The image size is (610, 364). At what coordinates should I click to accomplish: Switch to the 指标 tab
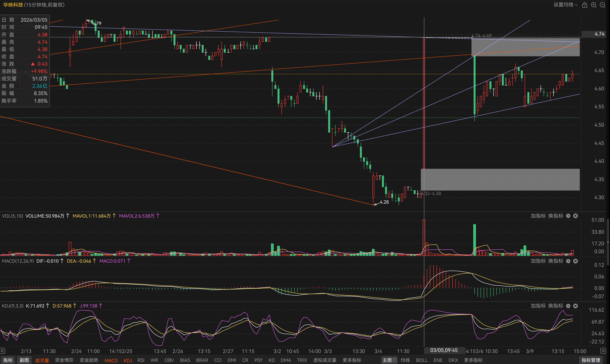[8, 360]
